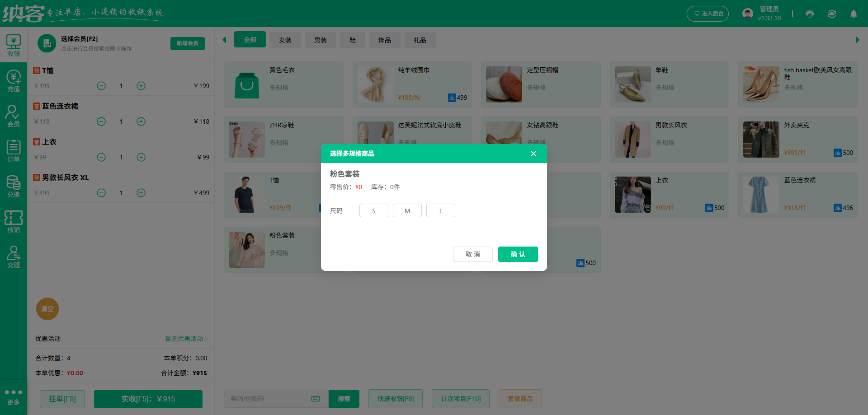Screen dimensions: 868x415
Task: Collapse categories using the left chevron
Action: coord(225,39)
